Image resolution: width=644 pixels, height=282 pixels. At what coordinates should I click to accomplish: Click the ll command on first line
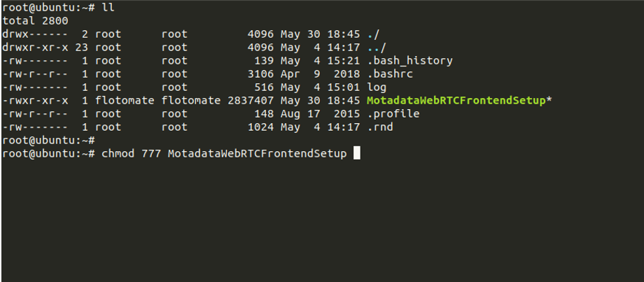108,8
